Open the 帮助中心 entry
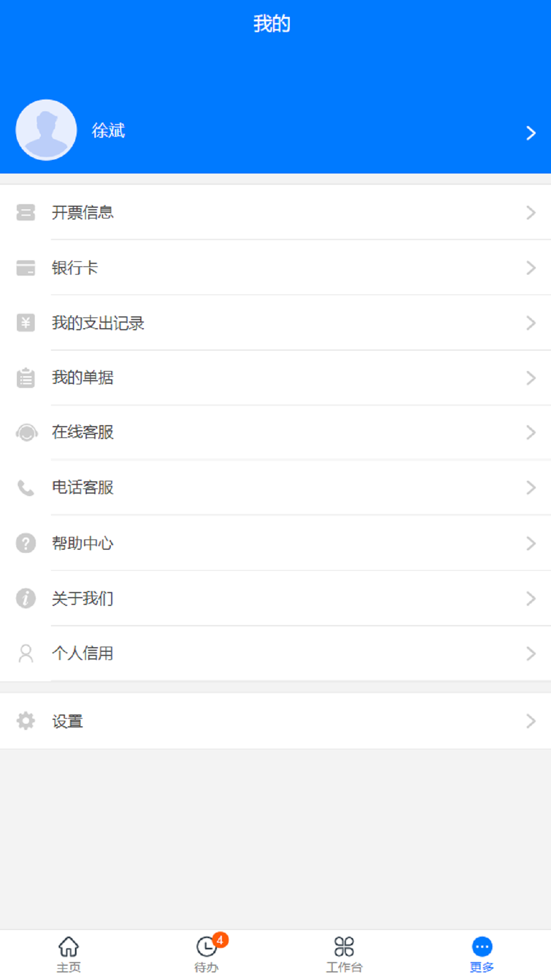The width and height of the screenshot is (551, 980). point(83,543)
